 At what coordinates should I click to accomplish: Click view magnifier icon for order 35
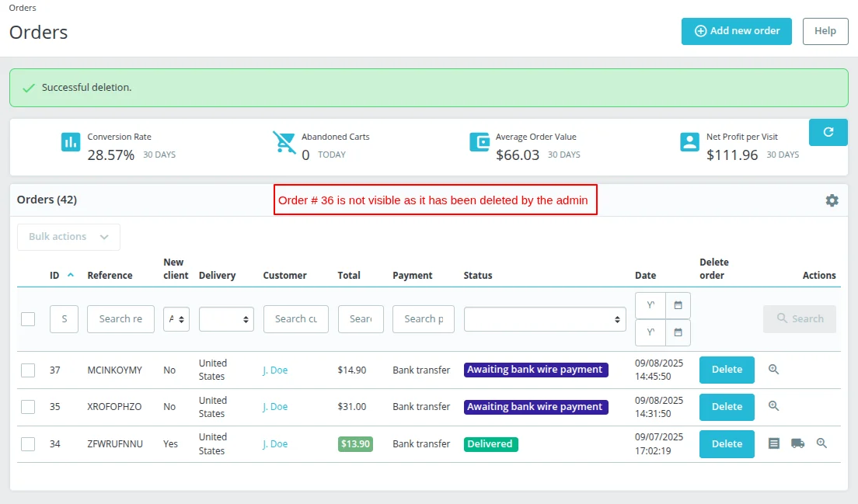click(x=773, y=406)
